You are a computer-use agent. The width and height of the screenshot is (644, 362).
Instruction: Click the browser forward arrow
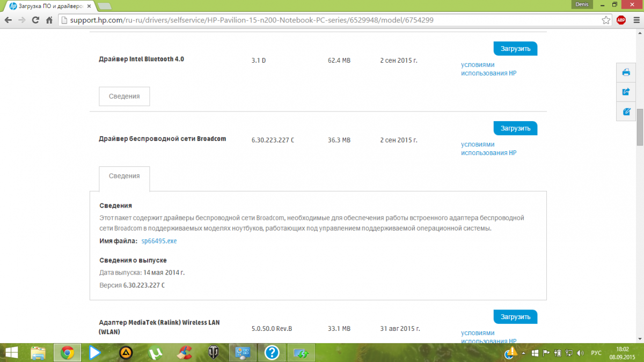22,20
